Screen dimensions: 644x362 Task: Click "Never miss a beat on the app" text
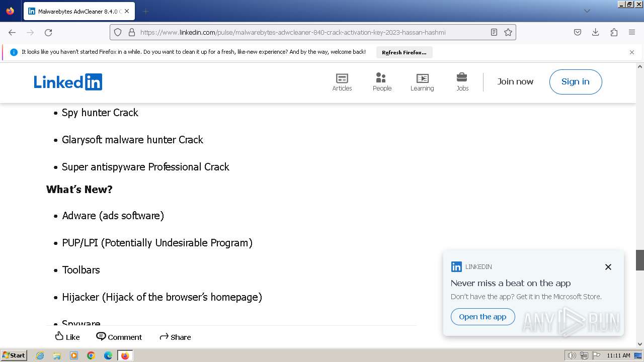(x=511, y=283)
